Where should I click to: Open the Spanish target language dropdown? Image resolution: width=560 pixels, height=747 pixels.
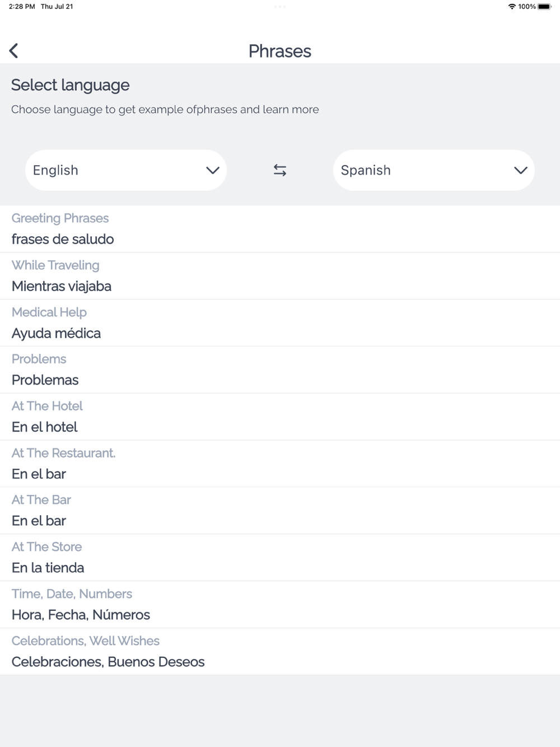tap(434, 170)
